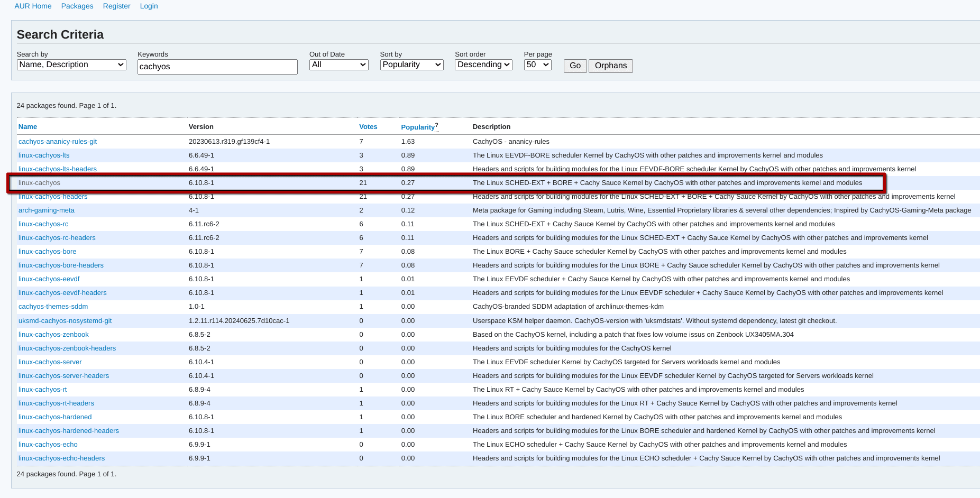Viewport: 980px width, 498px height.
Task: Open the linux-cachyos-headers package link
Action: coord(53,197)
